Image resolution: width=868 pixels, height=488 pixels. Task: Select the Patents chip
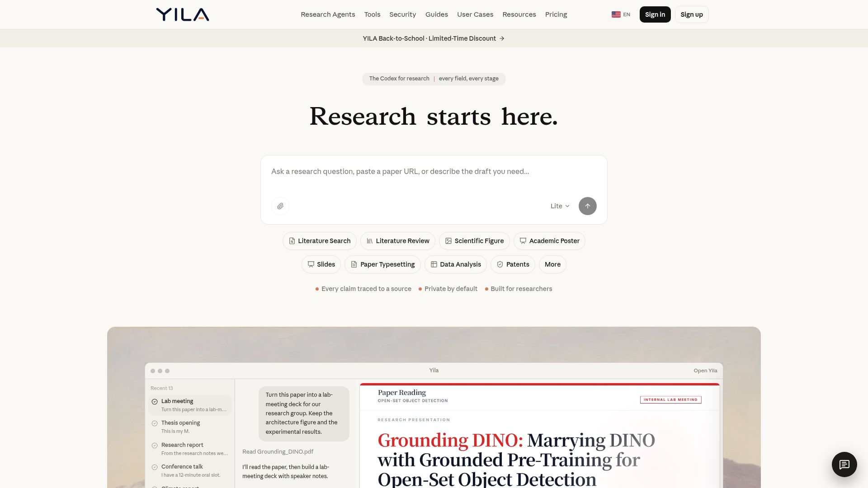point(513,264)
